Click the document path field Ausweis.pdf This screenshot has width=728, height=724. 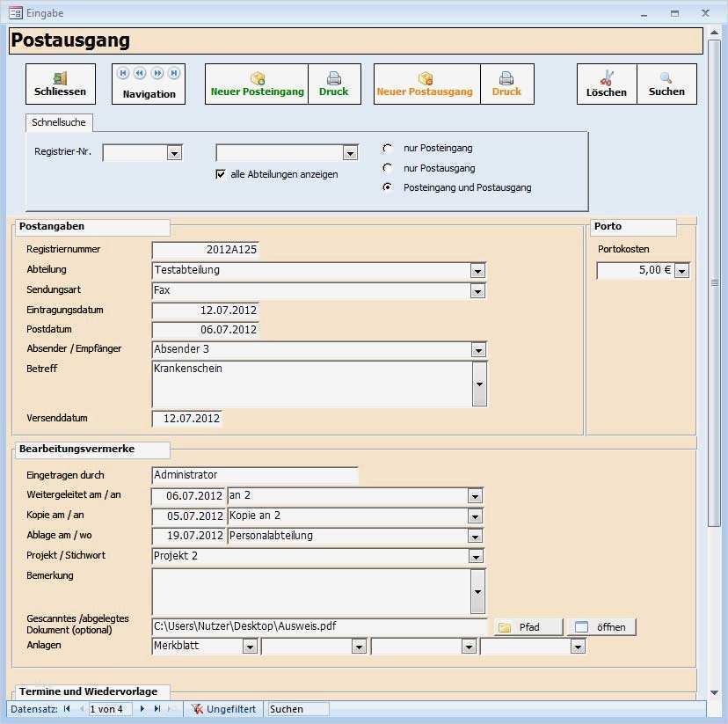(319, 626)
